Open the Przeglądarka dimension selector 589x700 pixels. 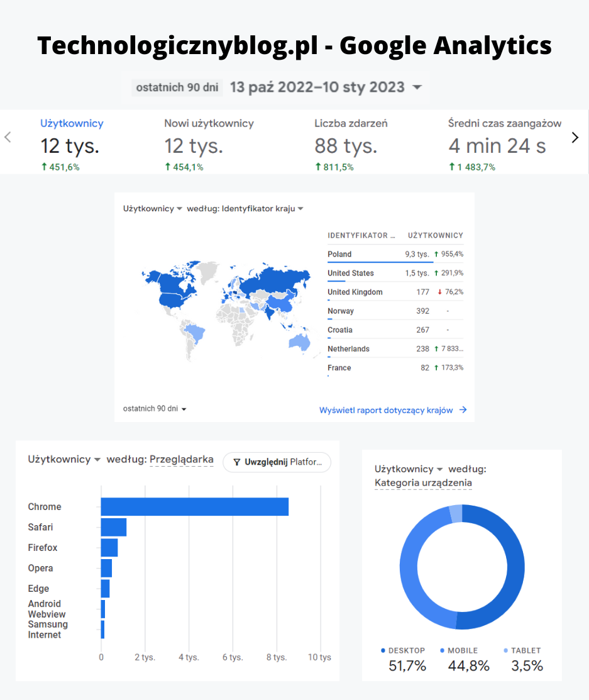coord(181,459)
